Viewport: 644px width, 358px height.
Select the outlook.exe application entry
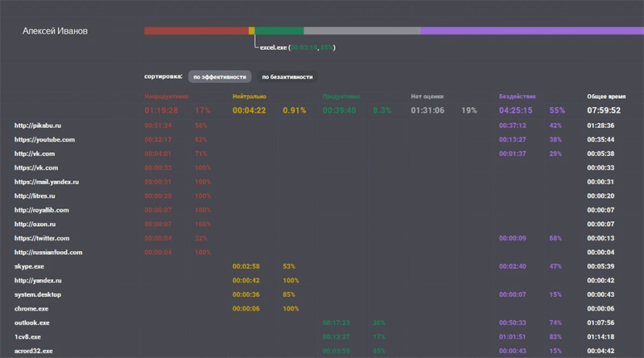pos(322,323)
